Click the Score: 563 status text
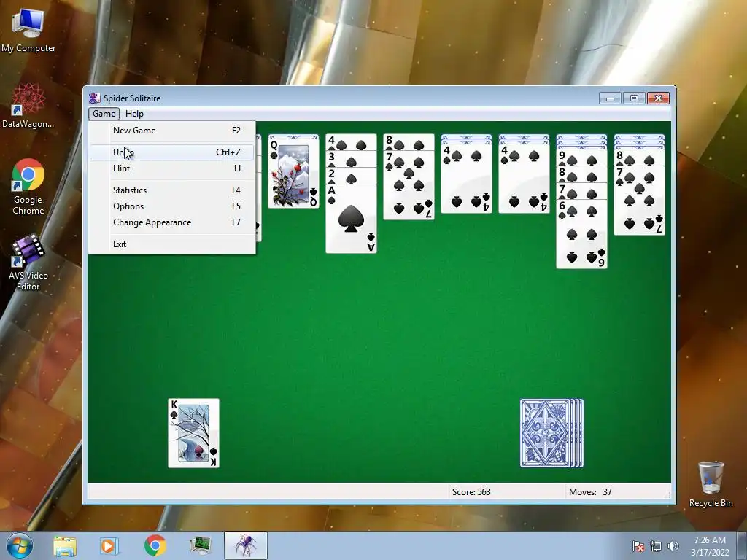 click(x=471, y=492)
